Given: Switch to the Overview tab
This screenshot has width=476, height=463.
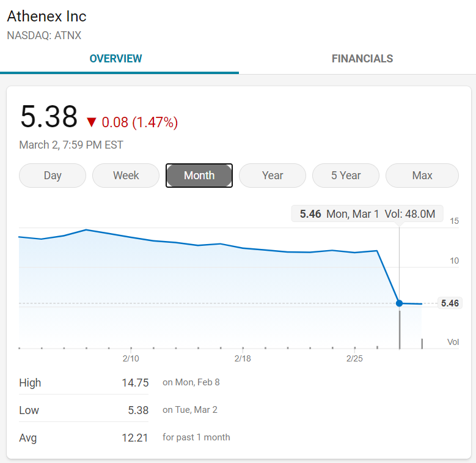Looking at the screenshot, I should pos(115,59).
